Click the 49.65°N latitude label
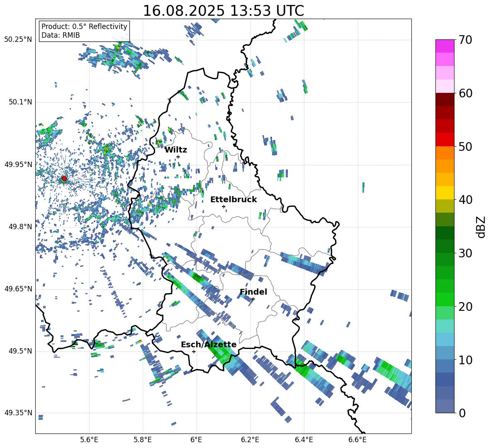The image size is (491, 448). coord(18,288)
